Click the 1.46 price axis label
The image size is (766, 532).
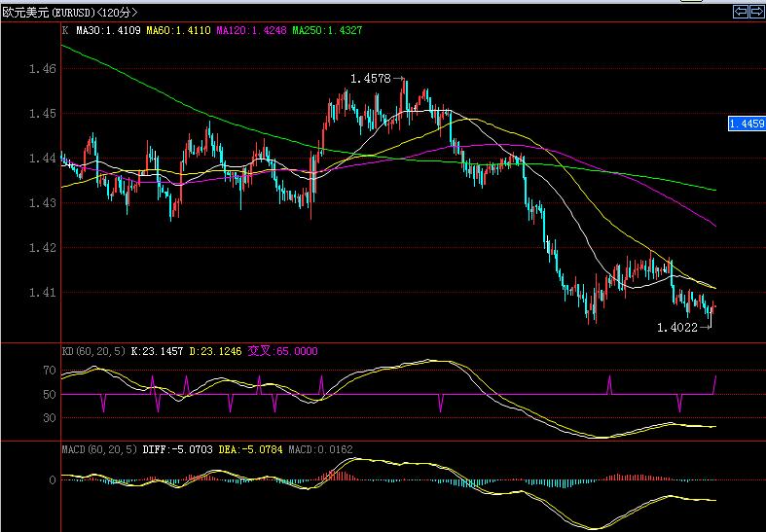pos(41,69)
